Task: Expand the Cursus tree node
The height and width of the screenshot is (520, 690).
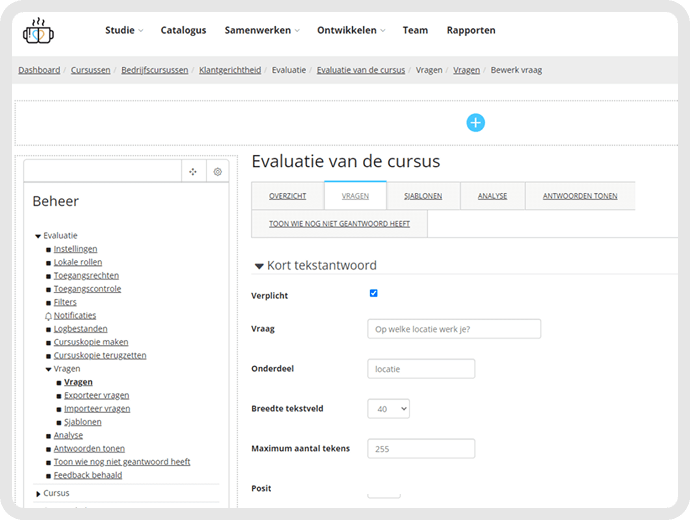Action: click(38, 494)
